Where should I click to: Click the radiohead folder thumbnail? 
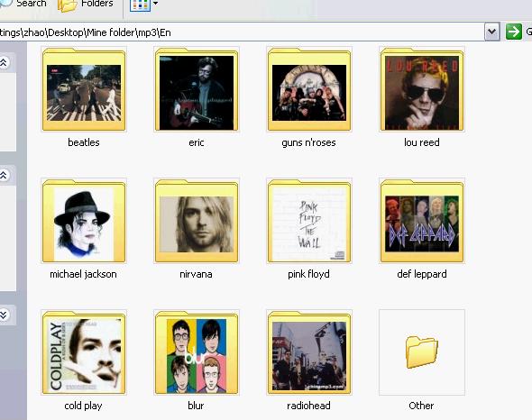click(309, 352)
